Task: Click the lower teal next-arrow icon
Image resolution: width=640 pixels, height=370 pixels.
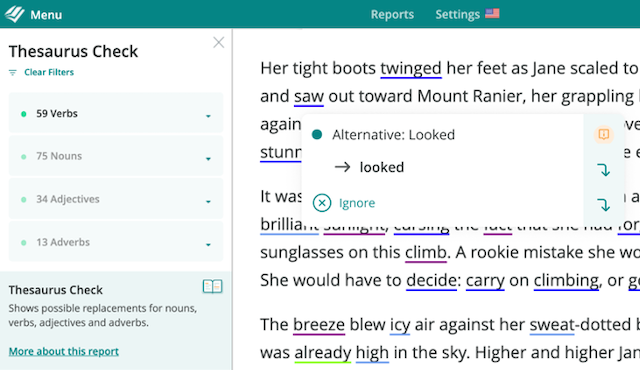Action: click(604, 204)
